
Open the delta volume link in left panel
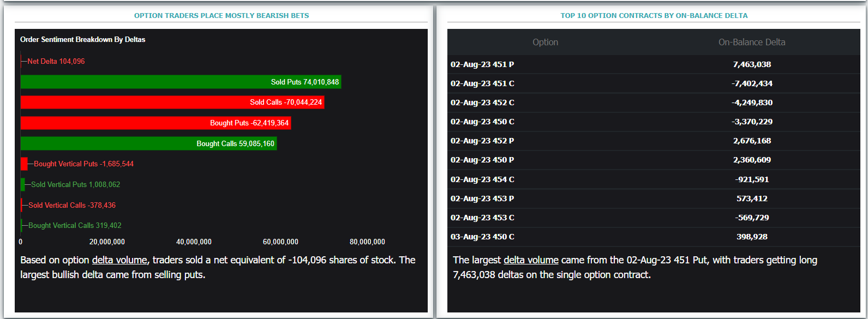[x=119, y=260]
